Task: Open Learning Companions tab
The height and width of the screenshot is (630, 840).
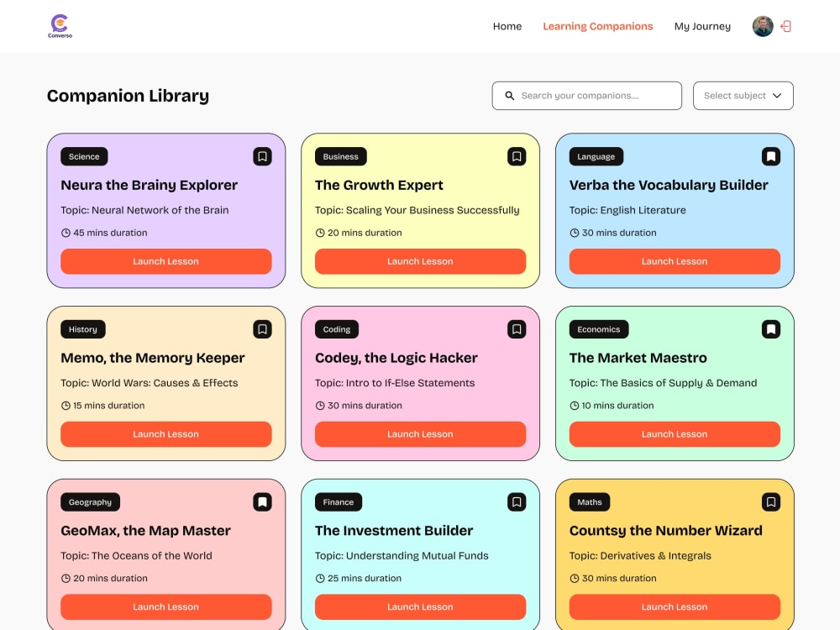Action: tap(598, 26)
